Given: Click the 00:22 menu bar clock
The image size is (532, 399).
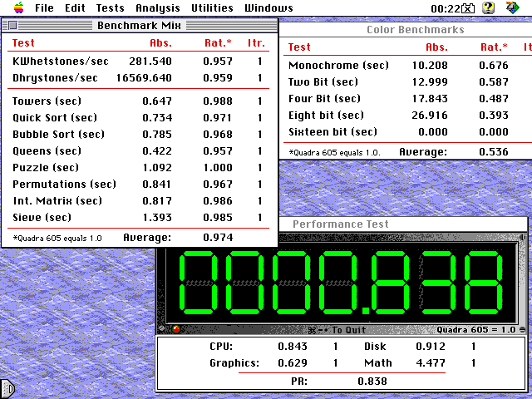Looking at the screenshot, I should 446,8.
